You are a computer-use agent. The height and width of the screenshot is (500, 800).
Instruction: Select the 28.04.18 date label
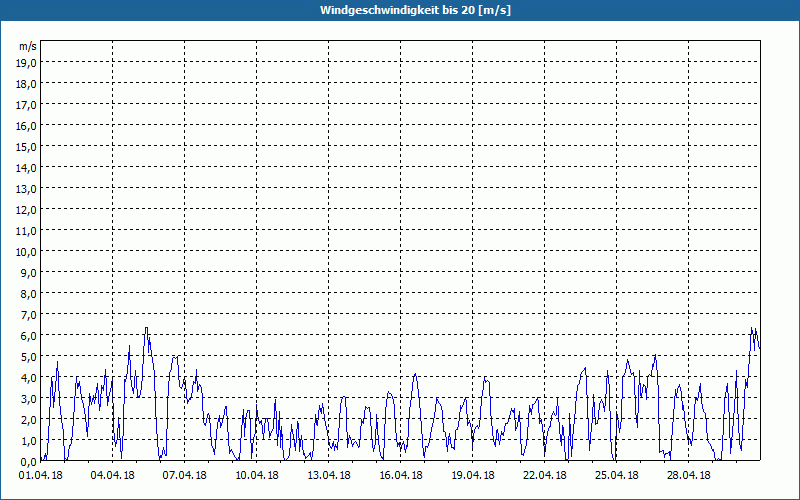tap(688, 475)
